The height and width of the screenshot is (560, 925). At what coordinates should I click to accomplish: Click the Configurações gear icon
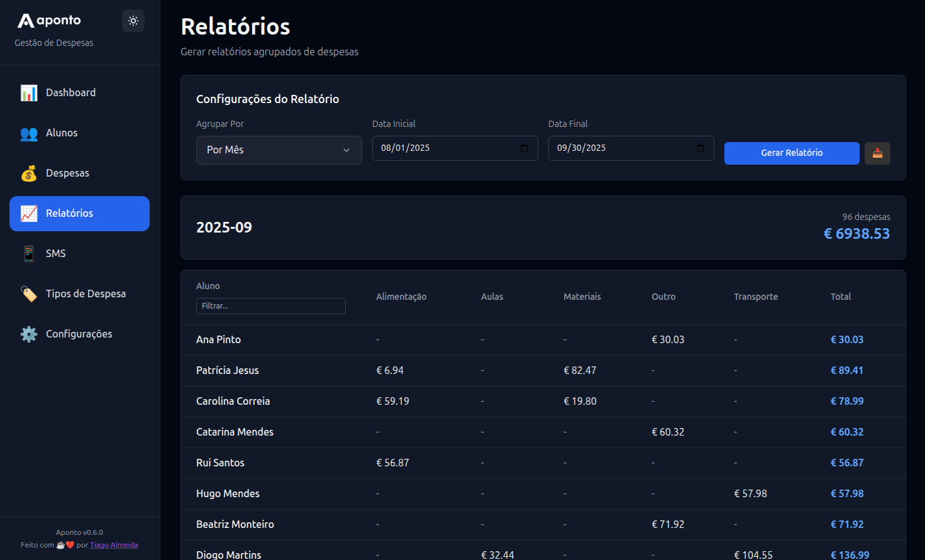pos(29,334)
